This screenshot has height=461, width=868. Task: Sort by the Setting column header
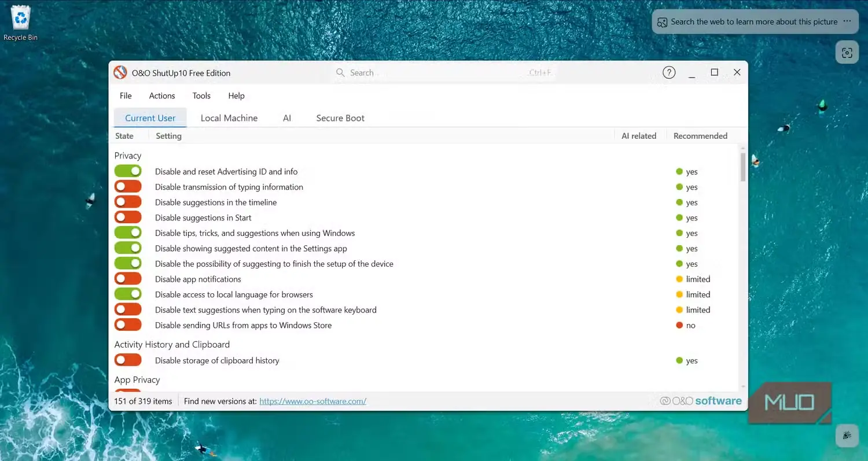[168, 136]
